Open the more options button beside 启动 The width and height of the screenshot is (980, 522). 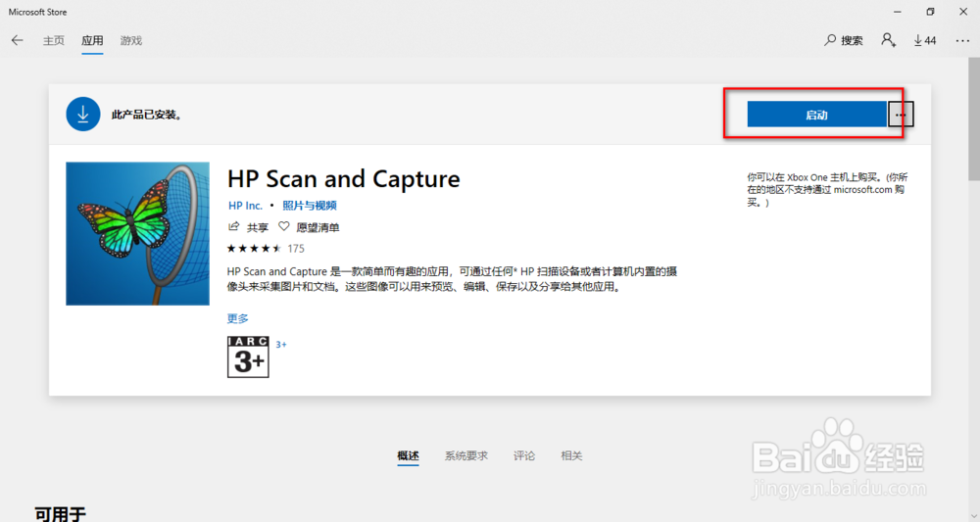click(x=900, y=115)
